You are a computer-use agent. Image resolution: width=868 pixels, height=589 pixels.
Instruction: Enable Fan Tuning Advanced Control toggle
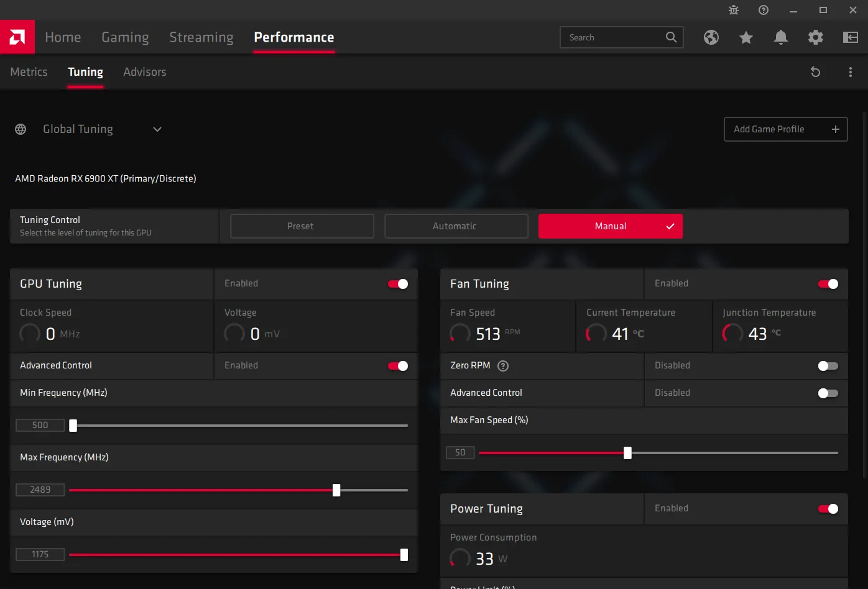pyautogui.click(x=828, y=393)
